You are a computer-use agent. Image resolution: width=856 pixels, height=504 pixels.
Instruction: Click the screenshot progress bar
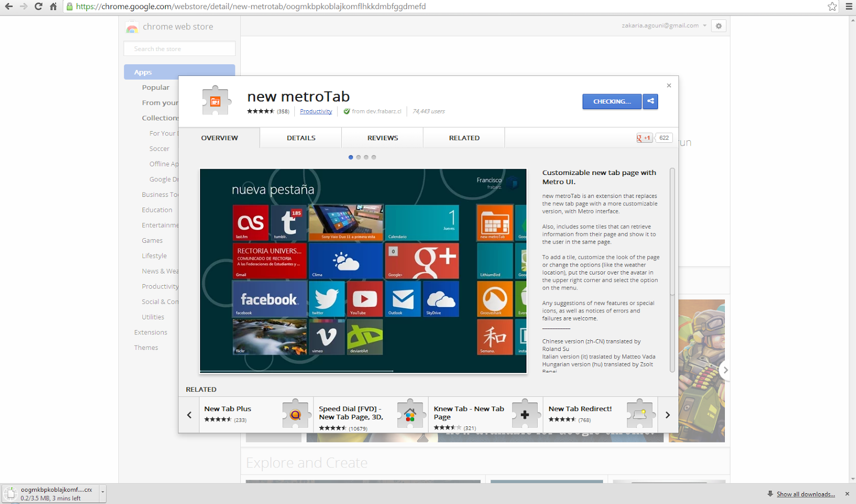pos(296,371)
